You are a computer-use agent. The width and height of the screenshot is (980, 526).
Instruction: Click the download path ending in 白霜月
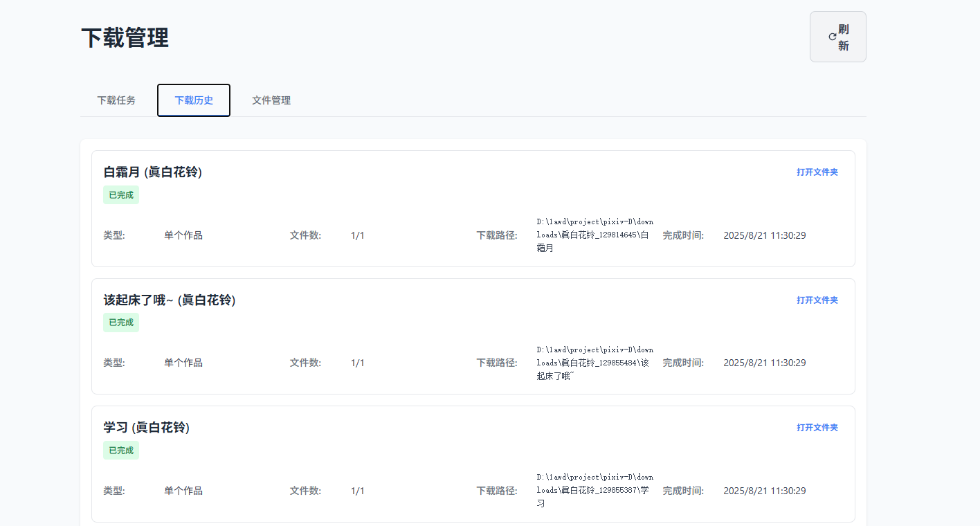(x=595, y=235)
